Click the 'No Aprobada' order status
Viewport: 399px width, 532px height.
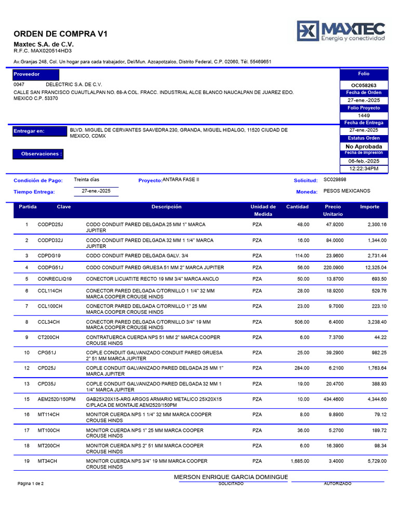364,147
